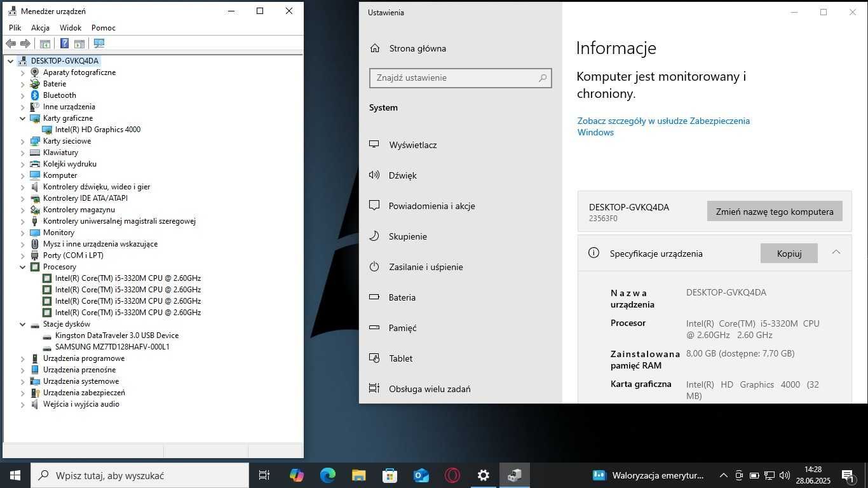Open Opera browser from the taskbar
This screenshot has height=488, width=868.
pyautogui.click(x=452, y=475)
